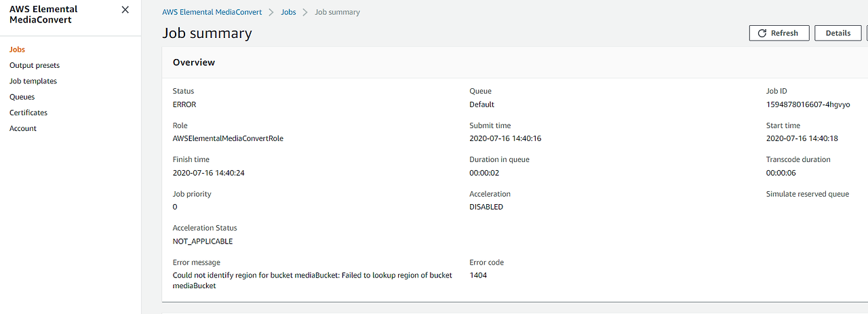Click the Jobs breadcrumb link
This screenshot has width=868, height=314.
(x=288, y=12)
